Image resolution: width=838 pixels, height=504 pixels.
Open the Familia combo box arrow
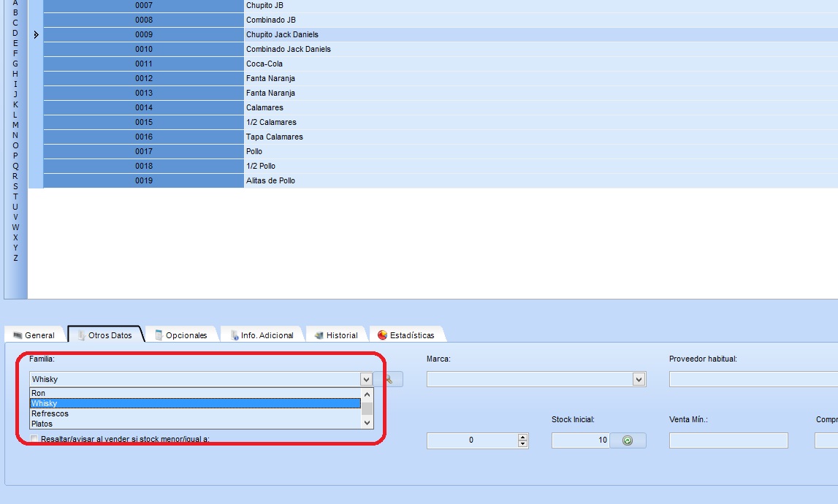point(366,380)
